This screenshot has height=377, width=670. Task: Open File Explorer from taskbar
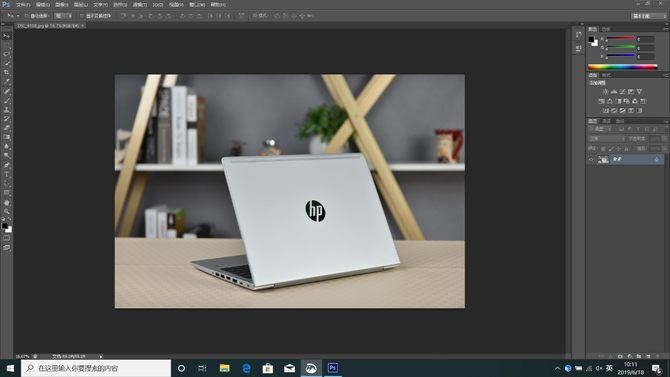pyautogui.click(x=224, y=368)
